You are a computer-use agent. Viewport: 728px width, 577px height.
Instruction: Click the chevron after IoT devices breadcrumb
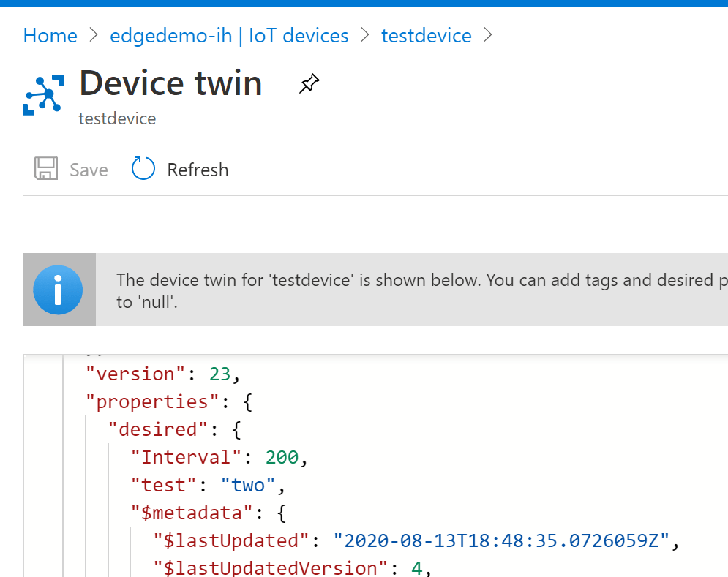pos(364,35)
